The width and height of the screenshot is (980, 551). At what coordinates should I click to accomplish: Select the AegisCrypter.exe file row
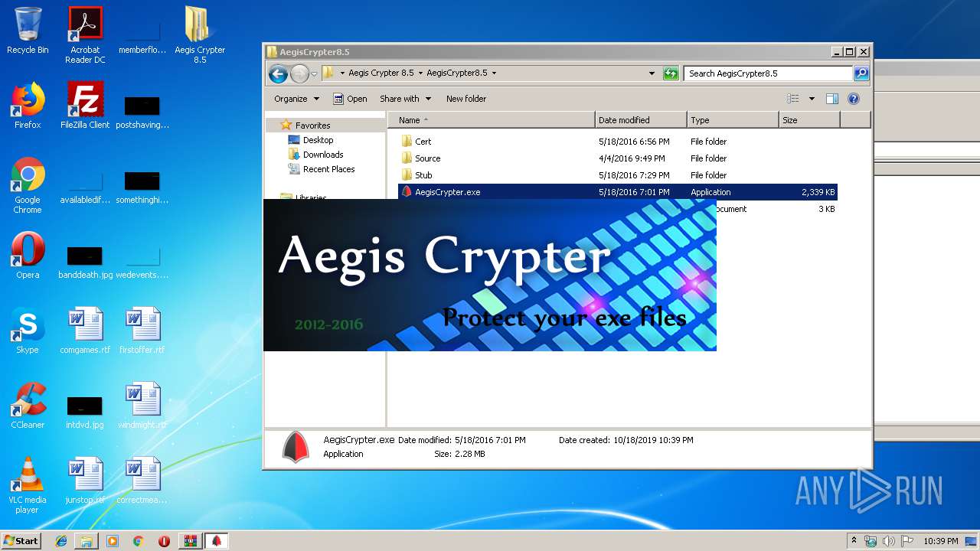pyautogui.click(x=618, y=192)
